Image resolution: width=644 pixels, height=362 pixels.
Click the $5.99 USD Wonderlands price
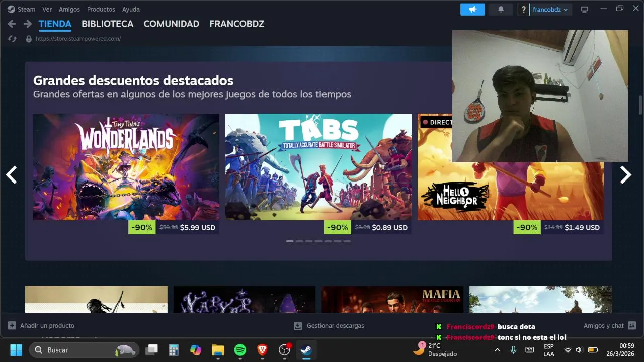[x=197, y=227]
